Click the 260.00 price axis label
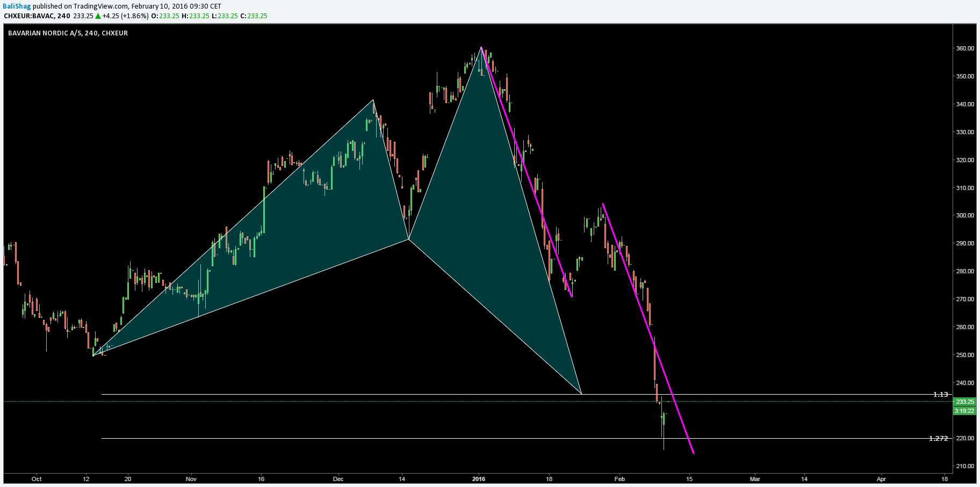 click(x=965, y=327)
